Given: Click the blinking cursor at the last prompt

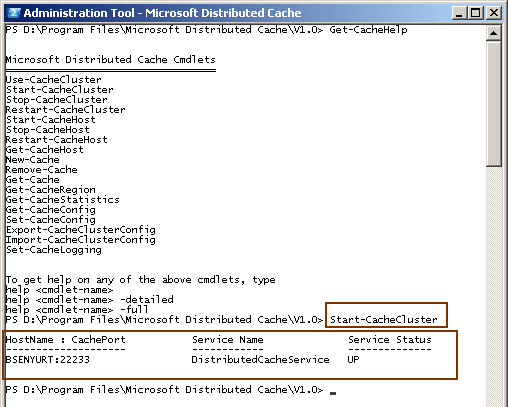Looking at the screenshot, I should [x=333, y=393].
